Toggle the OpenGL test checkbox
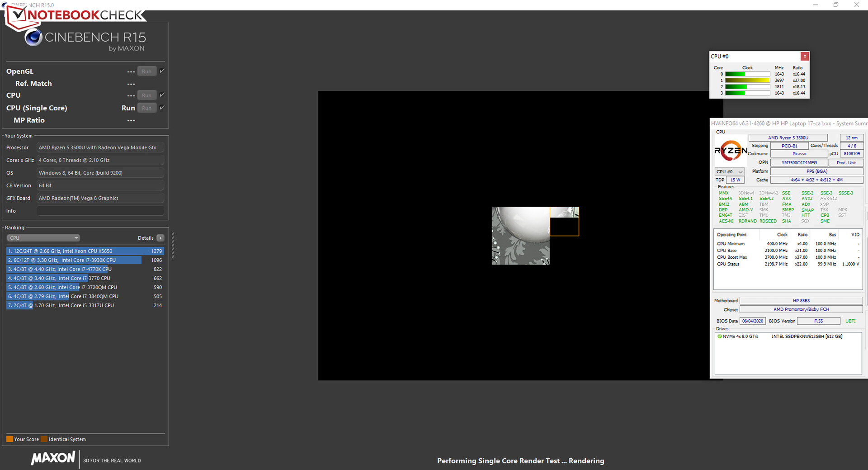This screenshot has width=868, height=470. point(162,71)
